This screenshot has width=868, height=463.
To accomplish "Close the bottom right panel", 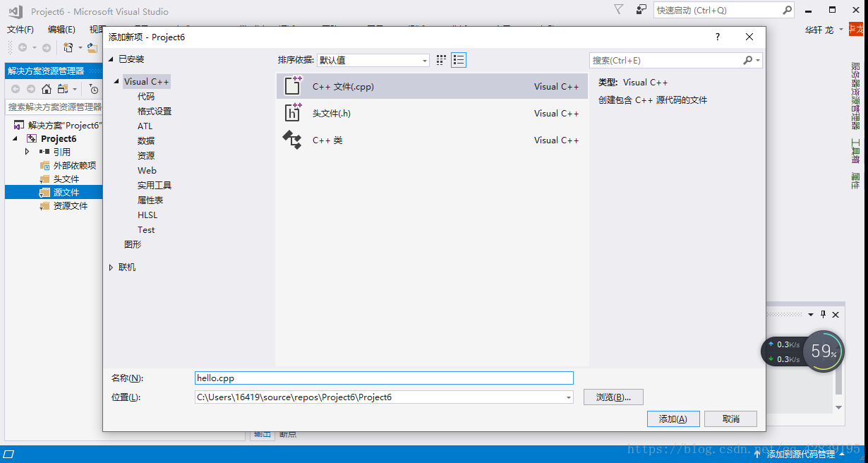I will (x=836, y=315).
